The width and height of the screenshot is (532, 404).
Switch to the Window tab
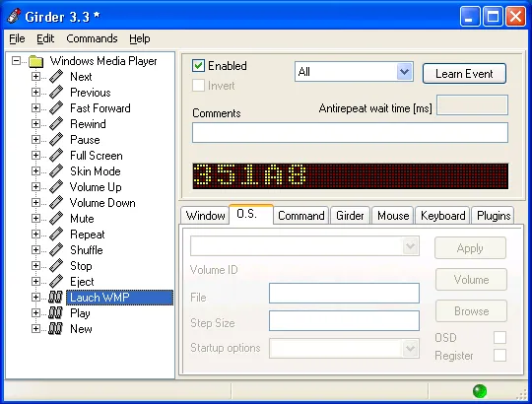[205, 216]
